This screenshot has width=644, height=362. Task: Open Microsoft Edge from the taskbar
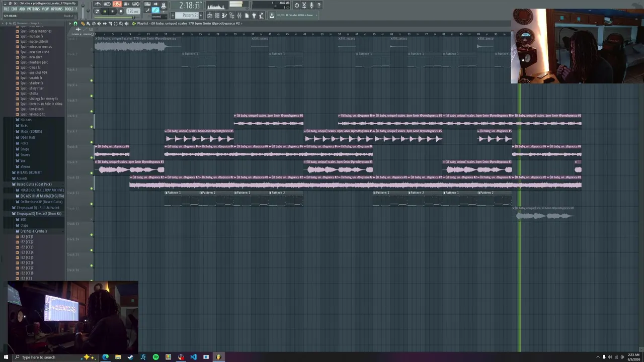[105, 357]
